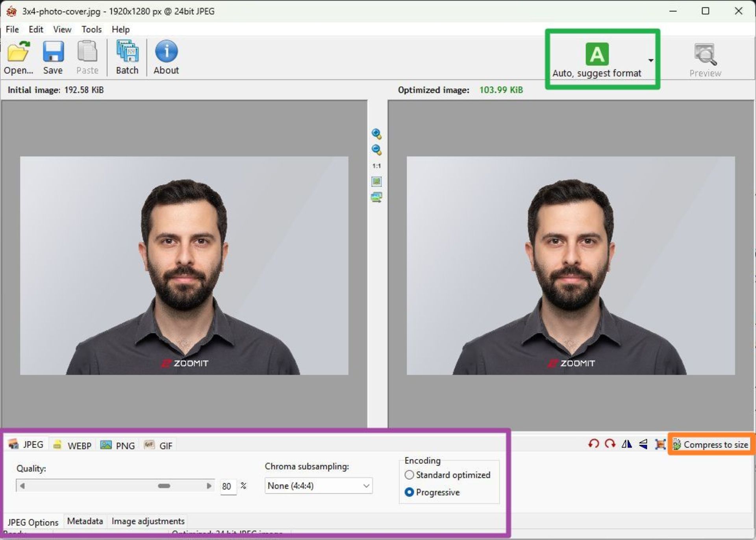The width and height of the screenshot is (756, 540).
Task: Click the Quality percentage input field
Action: pyautogui.click(x=227, y=486)
